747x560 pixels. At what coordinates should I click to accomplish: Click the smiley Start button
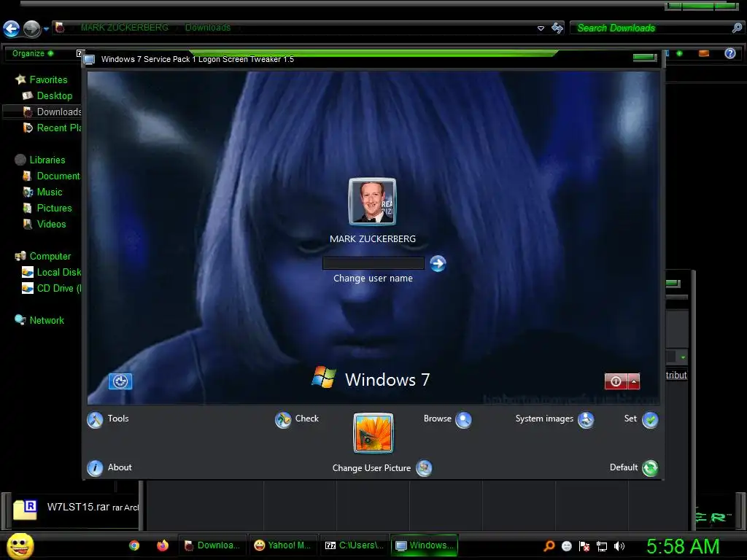(x=20, y=546)
